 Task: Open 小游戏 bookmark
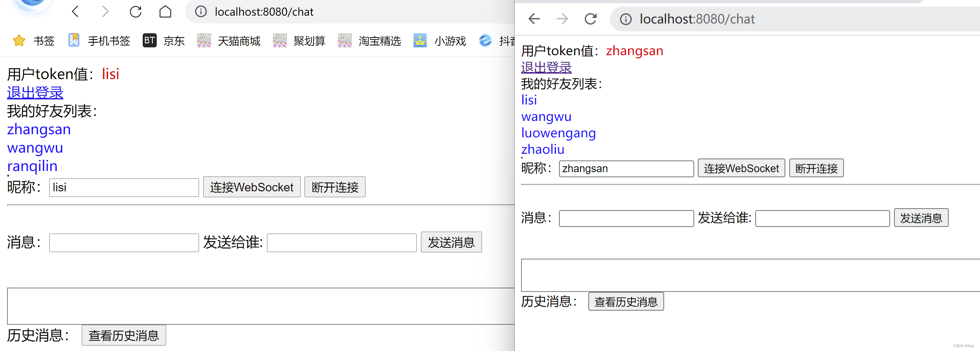[440, 41]
